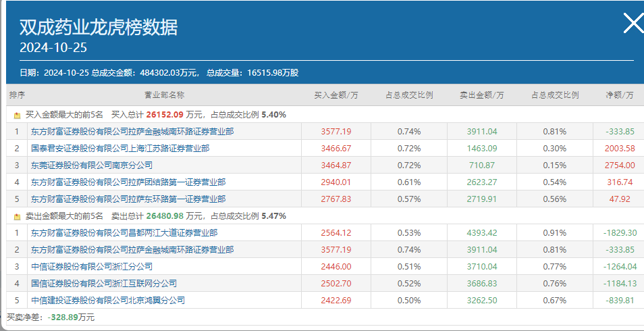Click the 净额/万 column header
The height and width of the screenshot is (331, 644).
pos(620,95)
